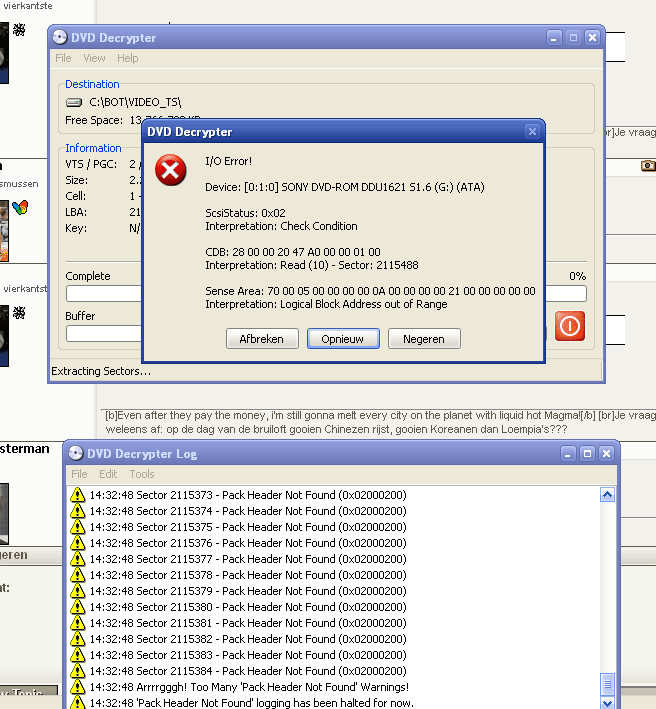Screen dimensions: 656x709
Task: Click the Buffer progress bar
Action: 104,334
